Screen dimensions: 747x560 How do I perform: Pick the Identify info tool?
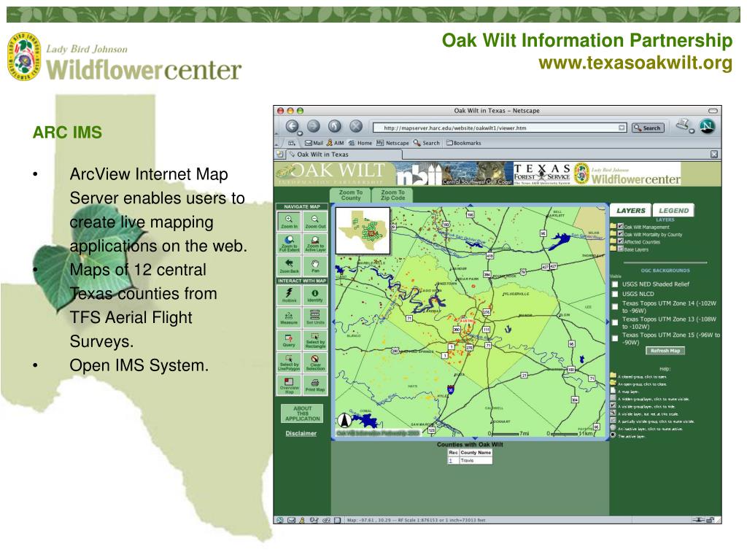pyautogui.click(x=315, y=295)
